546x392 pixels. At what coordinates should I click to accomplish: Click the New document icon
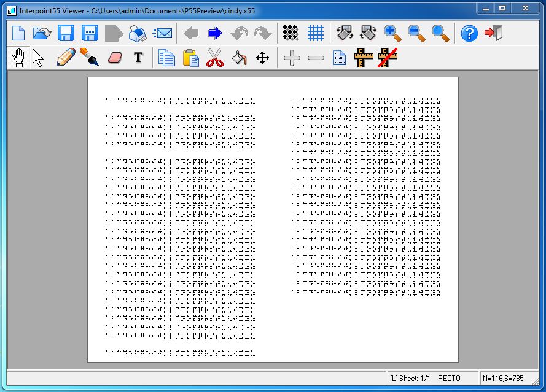(x=18, y=33)
